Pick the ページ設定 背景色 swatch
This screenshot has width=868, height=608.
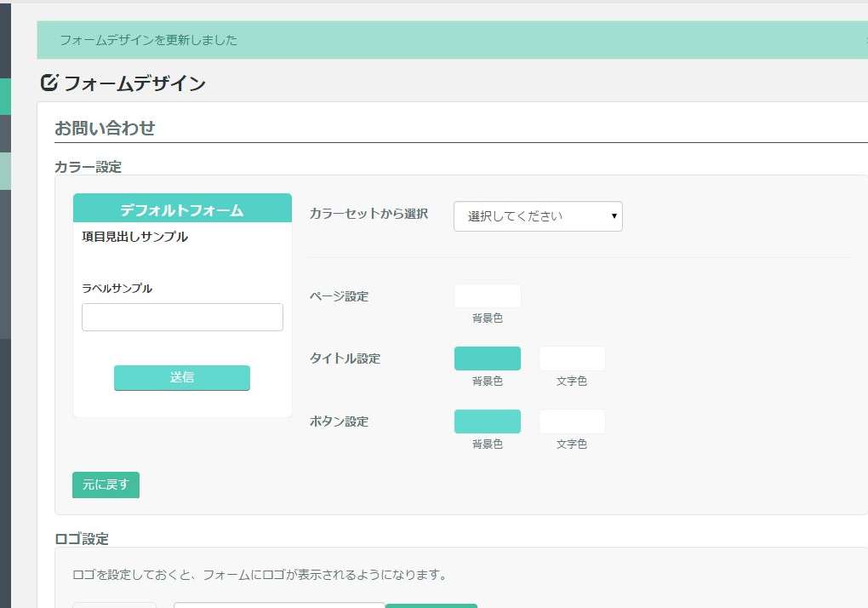coord(487,295)
